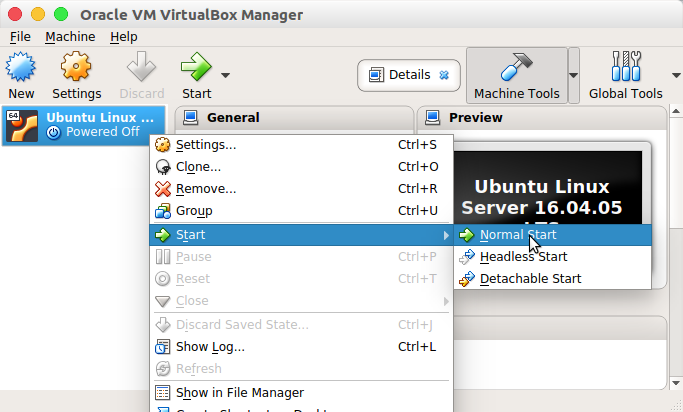Click the Headless Start icon
683x412 pixels.
click(x=467, y=257)
